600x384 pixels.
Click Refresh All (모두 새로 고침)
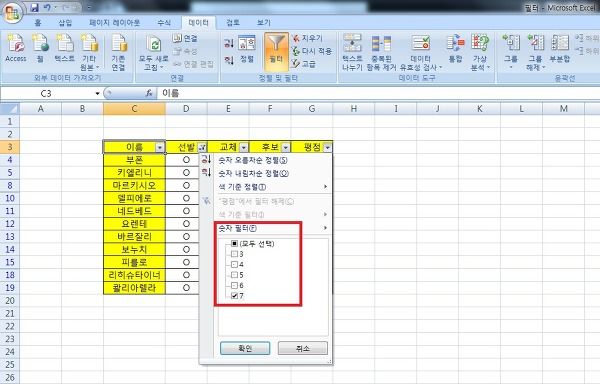click(153, 52)
